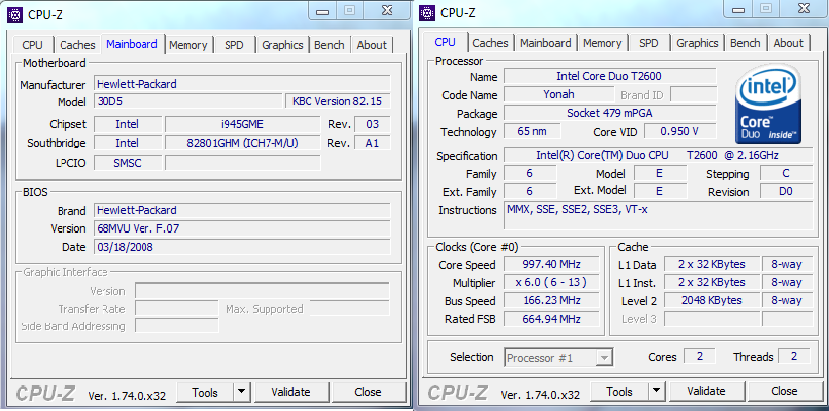Click the code name value Yonah
This screenshot has height=411, width=829.
click(x=559, y=94)
